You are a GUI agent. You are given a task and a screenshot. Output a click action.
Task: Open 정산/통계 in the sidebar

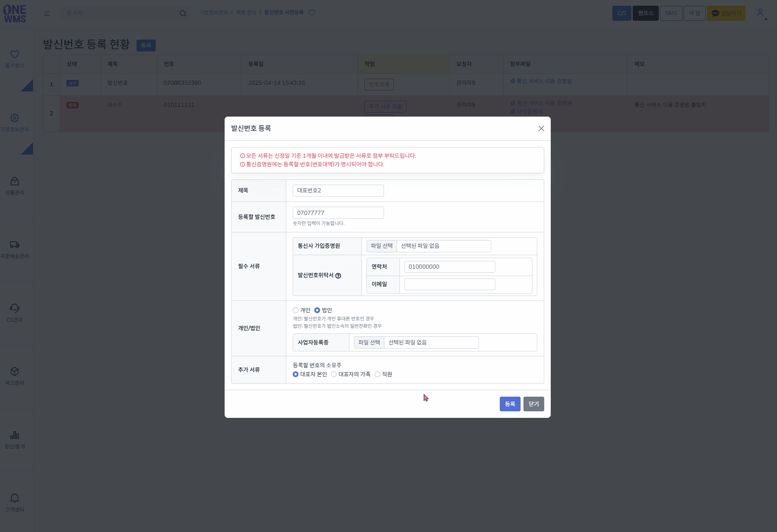[x=15, y=440]
